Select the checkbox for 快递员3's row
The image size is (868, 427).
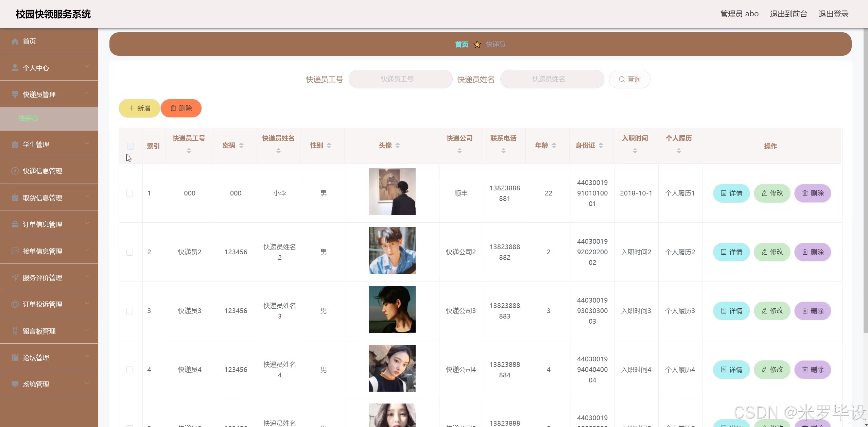coord(129,311)
